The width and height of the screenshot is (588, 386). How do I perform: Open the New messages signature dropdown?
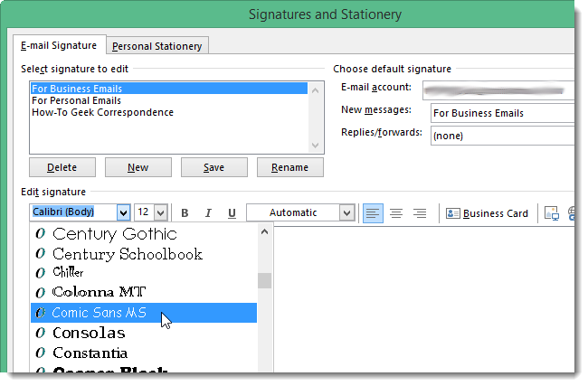502,113
